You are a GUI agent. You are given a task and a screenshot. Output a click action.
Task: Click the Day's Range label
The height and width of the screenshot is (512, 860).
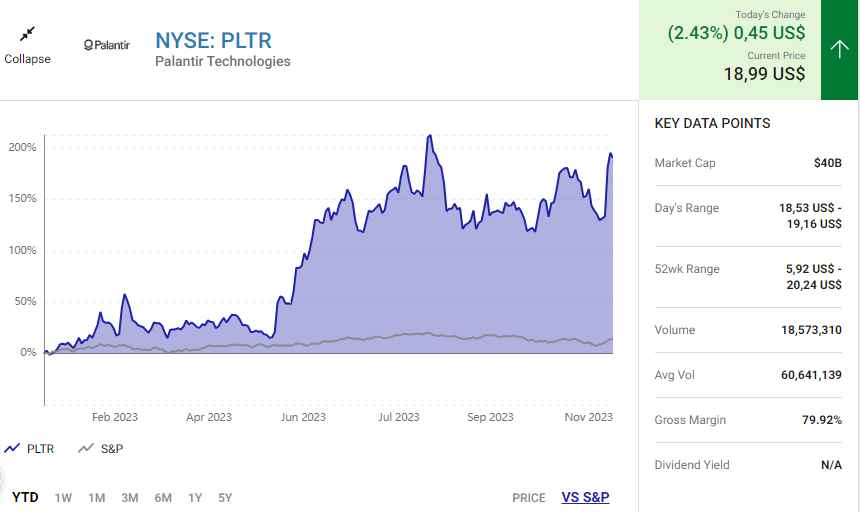pyautogui.click(x=687, y=208)
